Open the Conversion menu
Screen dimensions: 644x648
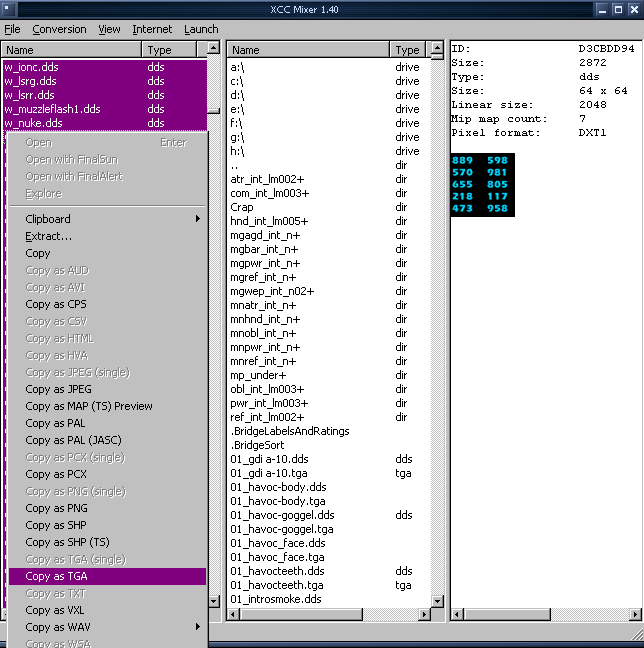pos(59,29)
